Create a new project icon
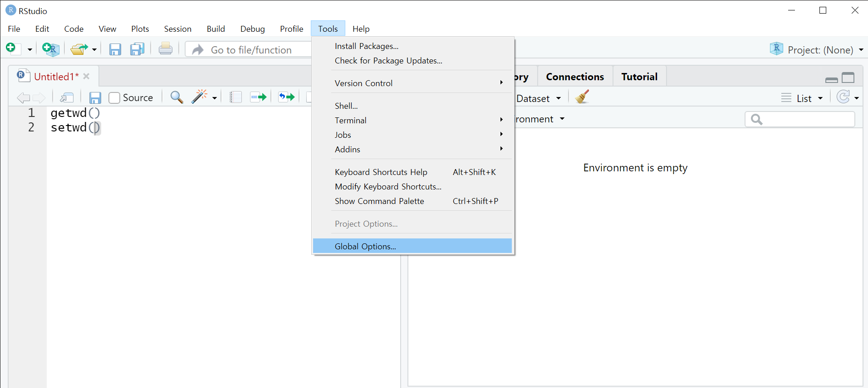This screenshot has width=868, height=388. click(x=51, y=49)
